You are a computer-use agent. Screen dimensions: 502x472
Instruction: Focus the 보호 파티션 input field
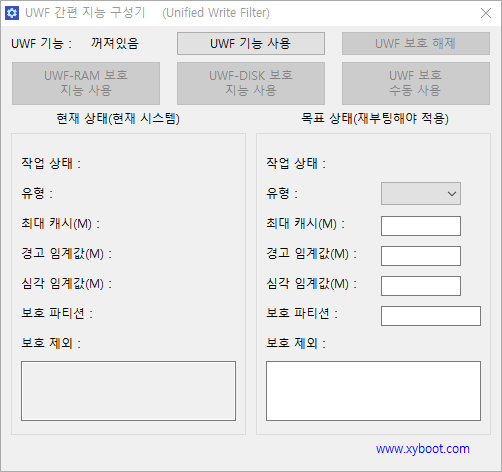click(431, 316)
